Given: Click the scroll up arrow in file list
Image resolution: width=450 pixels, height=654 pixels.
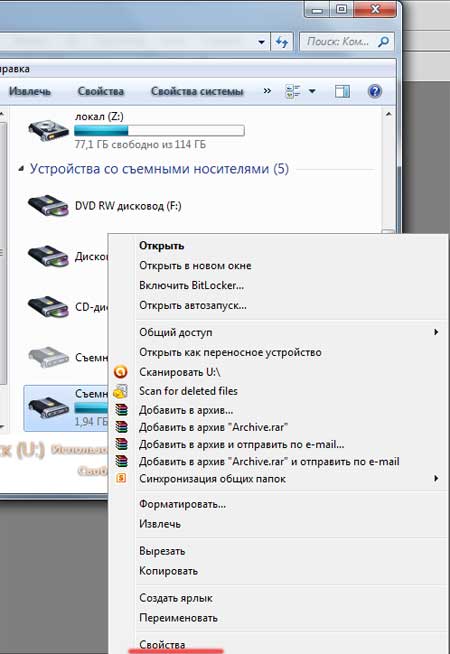Looking at the screenshot, I should pos(389,114).
